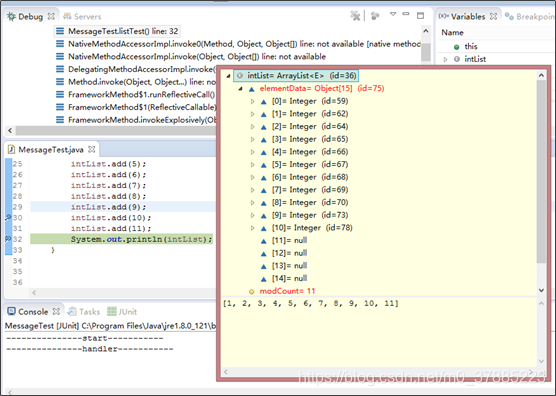Close the Console view via its X icon
This screenshot has height=396, width=556.
[x=56, y=311]
